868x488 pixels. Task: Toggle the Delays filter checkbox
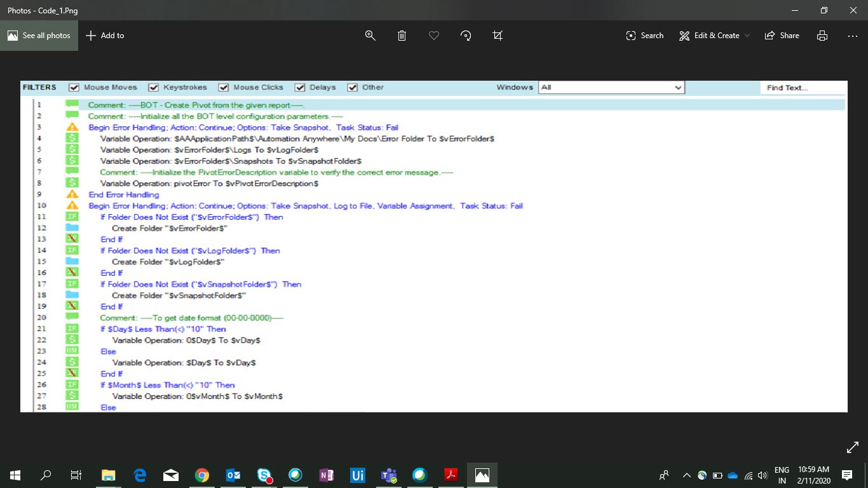coord(300,88)
